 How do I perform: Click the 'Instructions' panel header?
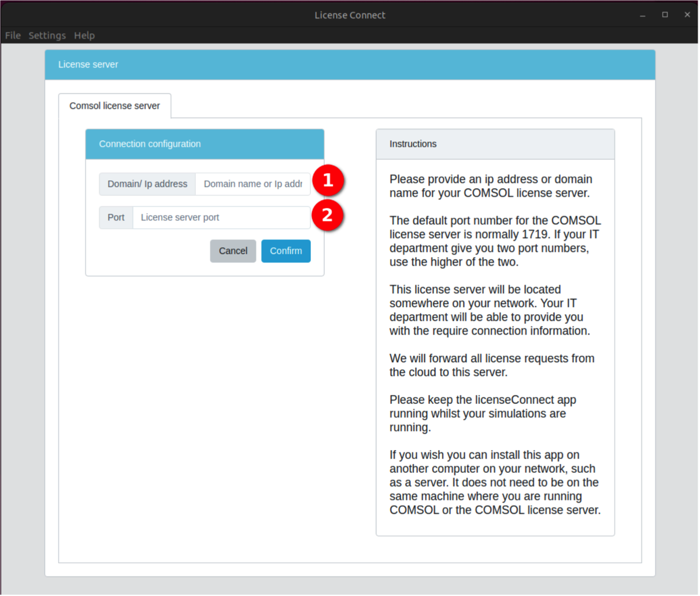(495, 144)
